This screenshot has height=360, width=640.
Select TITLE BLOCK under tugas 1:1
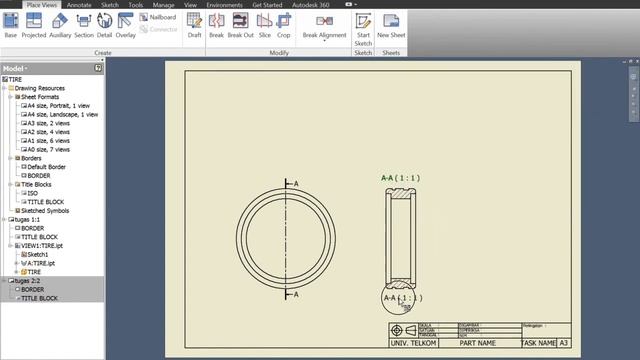coord(36,237)
